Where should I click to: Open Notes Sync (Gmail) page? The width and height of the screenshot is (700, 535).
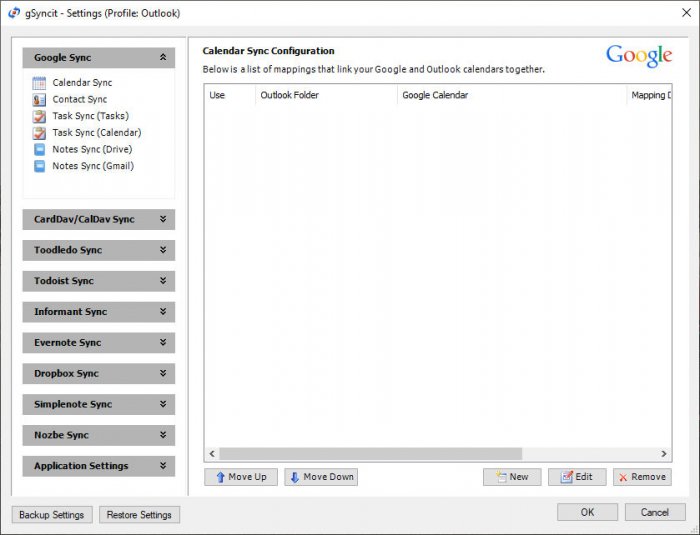(93, 166)
